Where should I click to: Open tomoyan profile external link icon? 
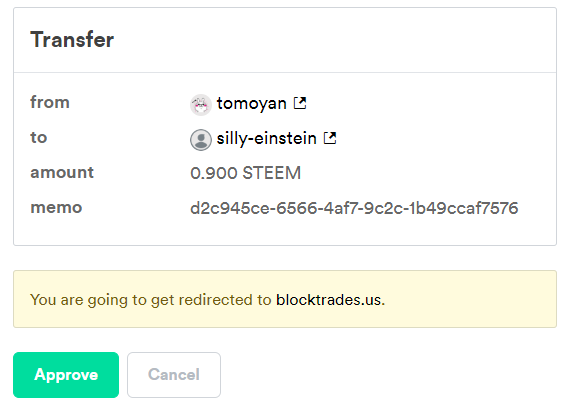(300, 103)
